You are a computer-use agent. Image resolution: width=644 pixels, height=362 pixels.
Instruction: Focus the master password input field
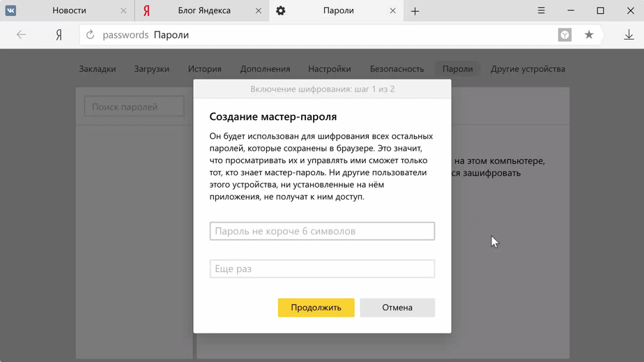tap(322, 232)
